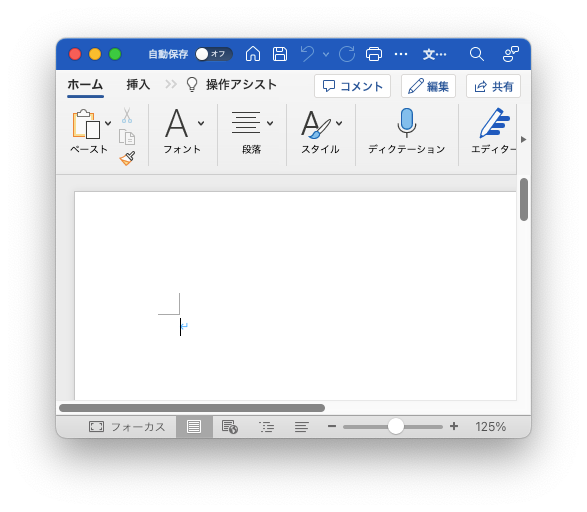Click the ペースト clipboard icon

(86, 124)
